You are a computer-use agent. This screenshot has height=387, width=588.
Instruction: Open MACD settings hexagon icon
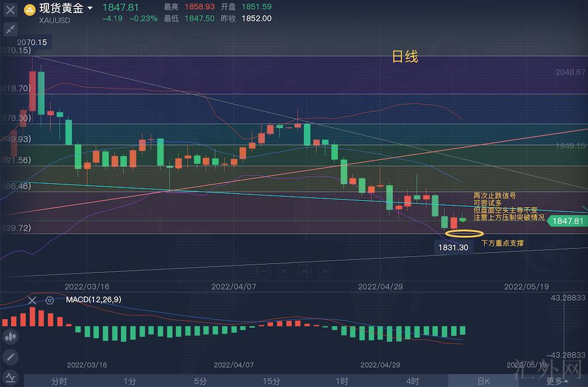click(x=50, y=300)
